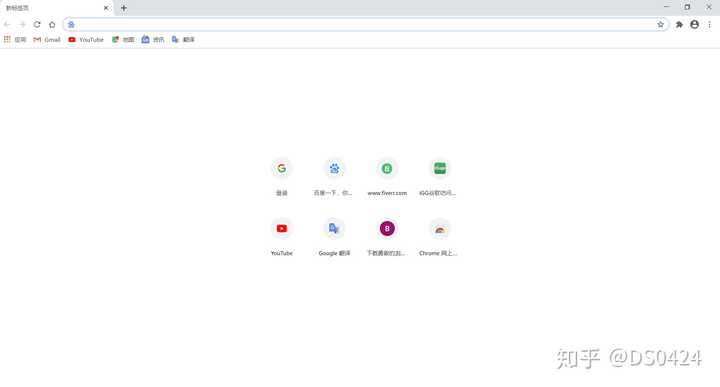
Task: Open the Translate bookmark in bookmarks bar
Action: coord(183,39)
